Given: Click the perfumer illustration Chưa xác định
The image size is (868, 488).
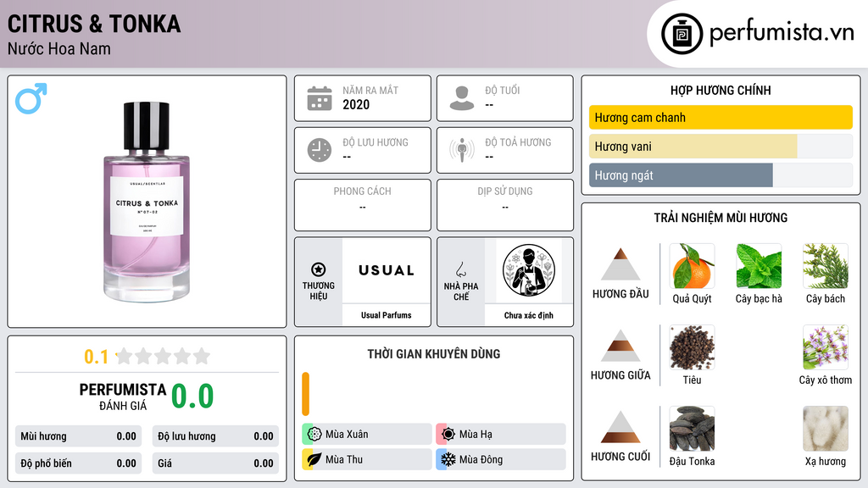Looking at the screenshot, I should (x=529, y=270).
